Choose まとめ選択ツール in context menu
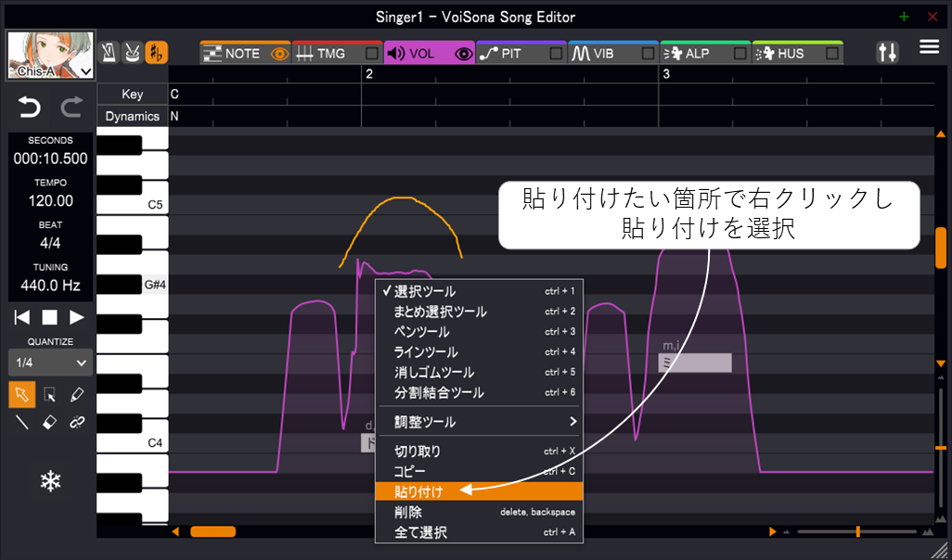Viewport: 952px width, 560px height. (x=479, y=312)
